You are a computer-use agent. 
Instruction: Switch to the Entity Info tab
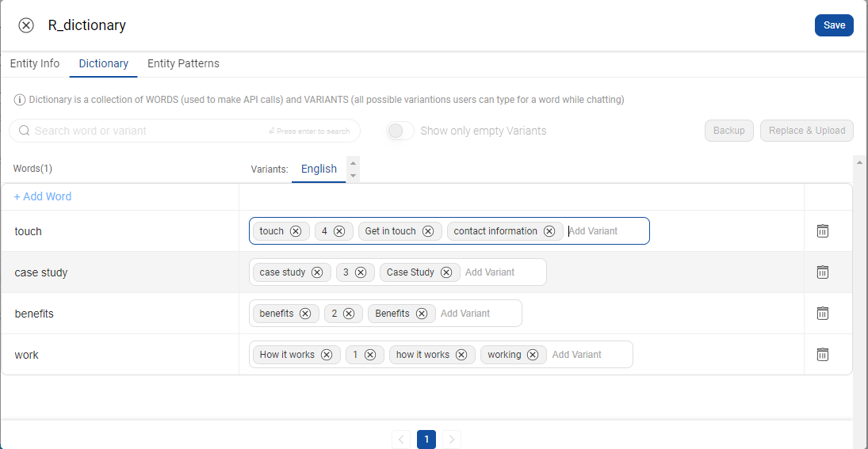[35, 63]
